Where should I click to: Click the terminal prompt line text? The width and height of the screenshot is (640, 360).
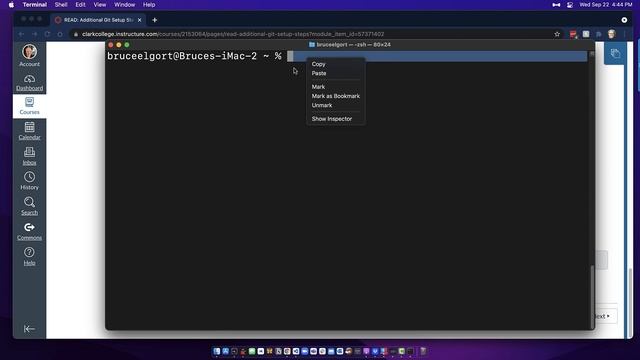point(194,56)
